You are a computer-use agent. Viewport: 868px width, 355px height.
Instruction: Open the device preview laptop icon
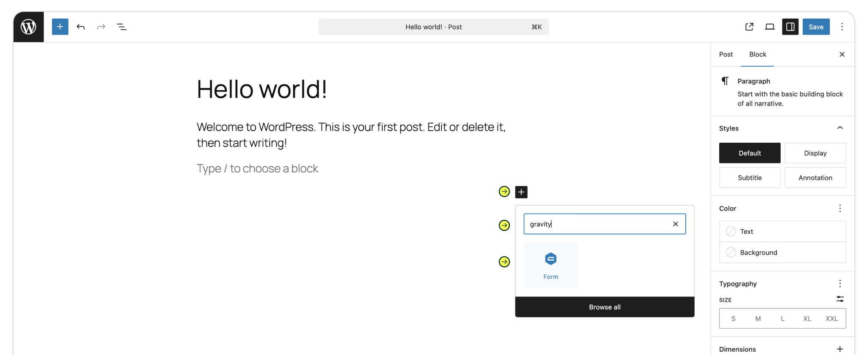tap(770, 27)
